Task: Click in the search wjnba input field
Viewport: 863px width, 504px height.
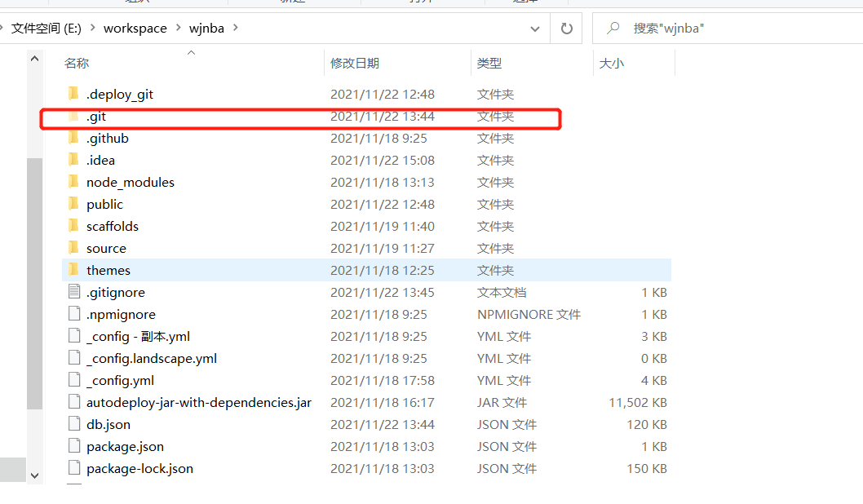Action: pos(734,29)
